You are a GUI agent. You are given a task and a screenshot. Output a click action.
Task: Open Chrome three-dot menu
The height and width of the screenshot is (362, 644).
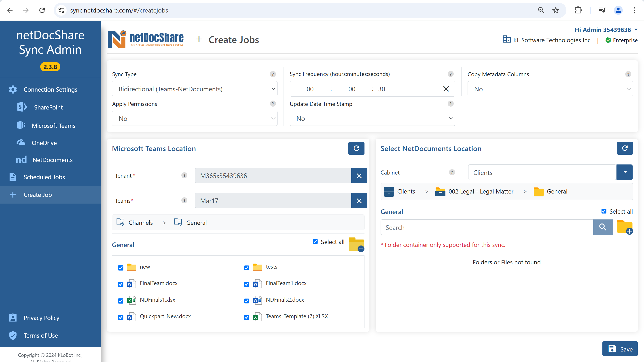click(x=634, y=10)
